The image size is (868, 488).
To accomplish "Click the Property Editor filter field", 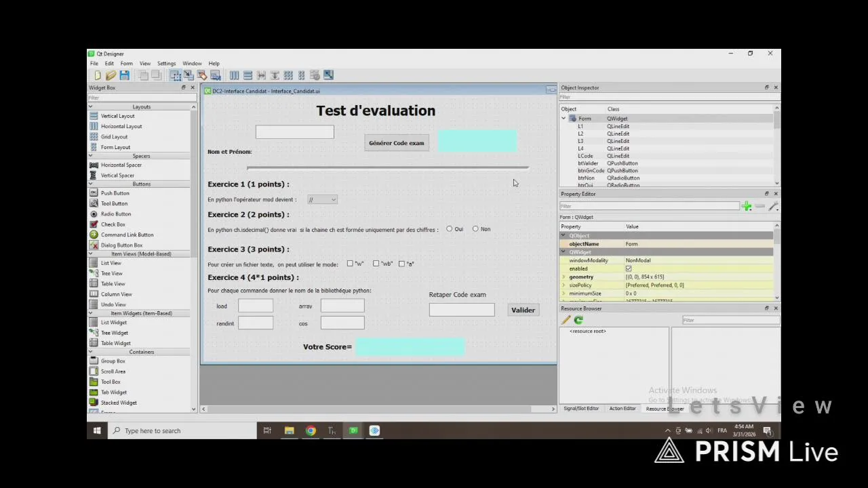I will [650, 206].
